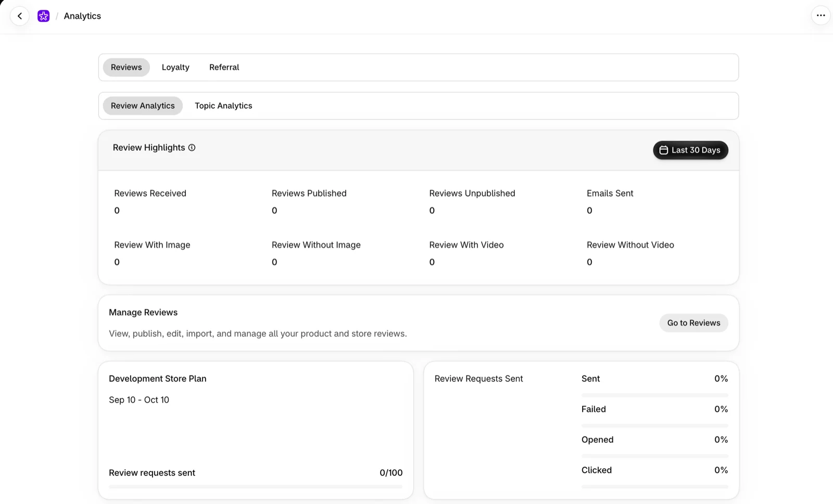The width and height of the screenshot is (833, 504).
Task: Click the Review Highlights heading text
Action: click(x=149, y=148)
